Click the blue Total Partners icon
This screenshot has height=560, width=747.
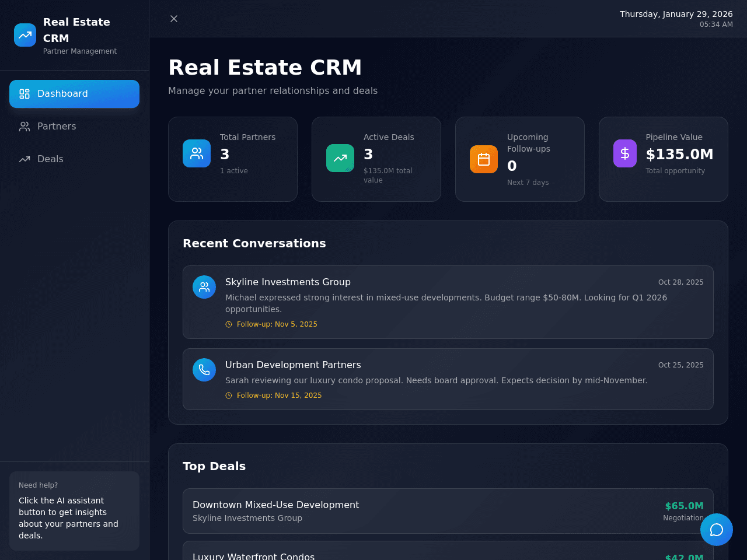[197, 153]
